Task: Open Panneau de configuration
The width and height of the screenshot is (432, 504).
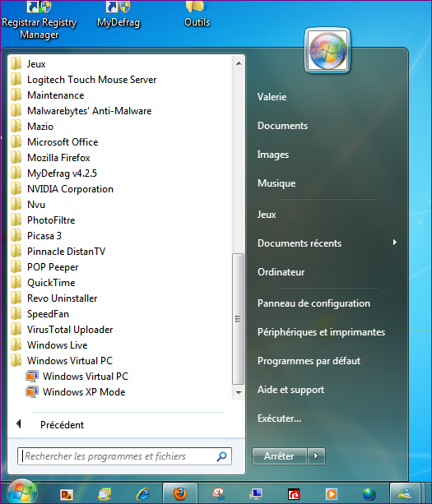Action: (314, 303)
